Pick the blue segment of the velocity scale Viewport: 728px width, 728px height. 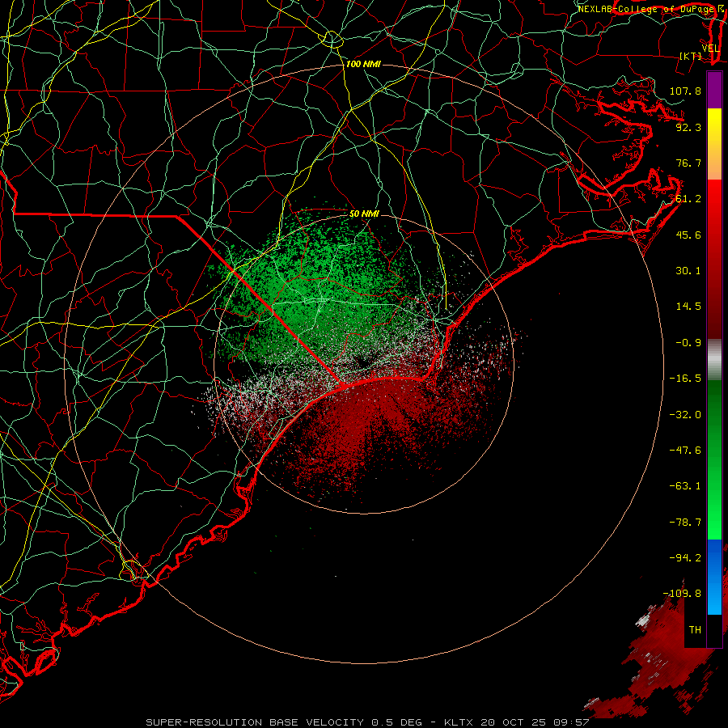click(x=714, y=577)
